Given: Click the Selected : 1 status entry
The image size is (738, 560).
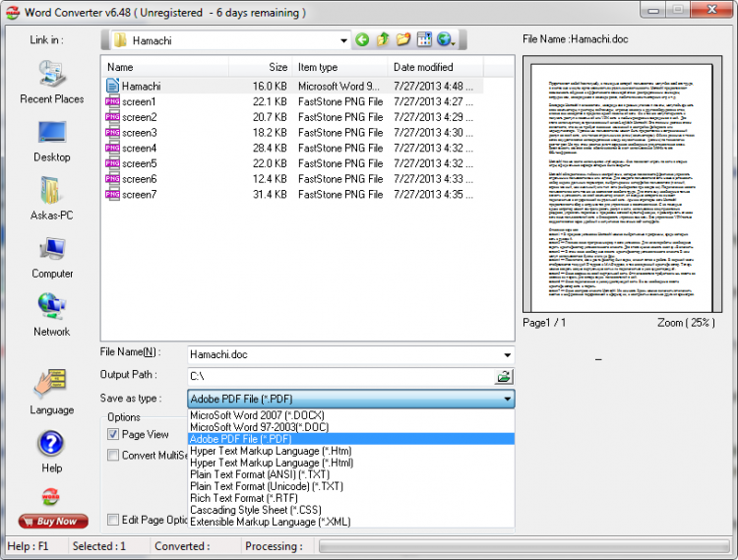Looking at the screenshot, I should [x=98, y=546].
